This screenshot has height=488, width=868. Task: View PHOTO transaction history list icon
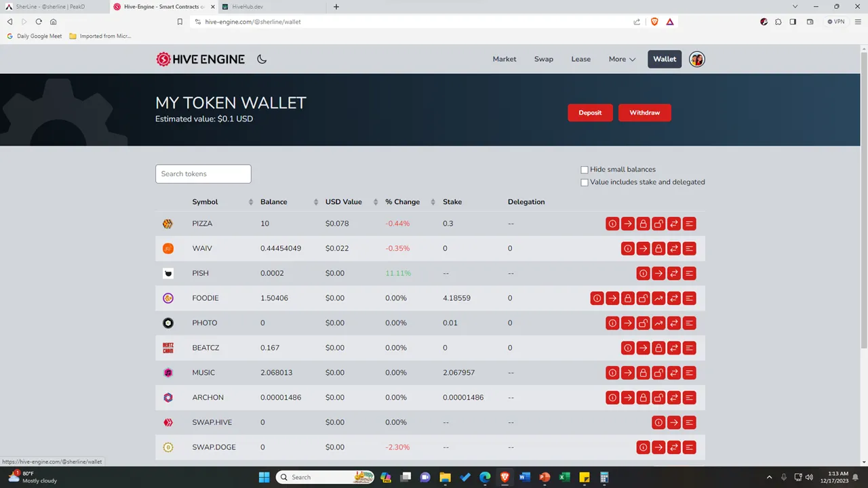[690, 323]
